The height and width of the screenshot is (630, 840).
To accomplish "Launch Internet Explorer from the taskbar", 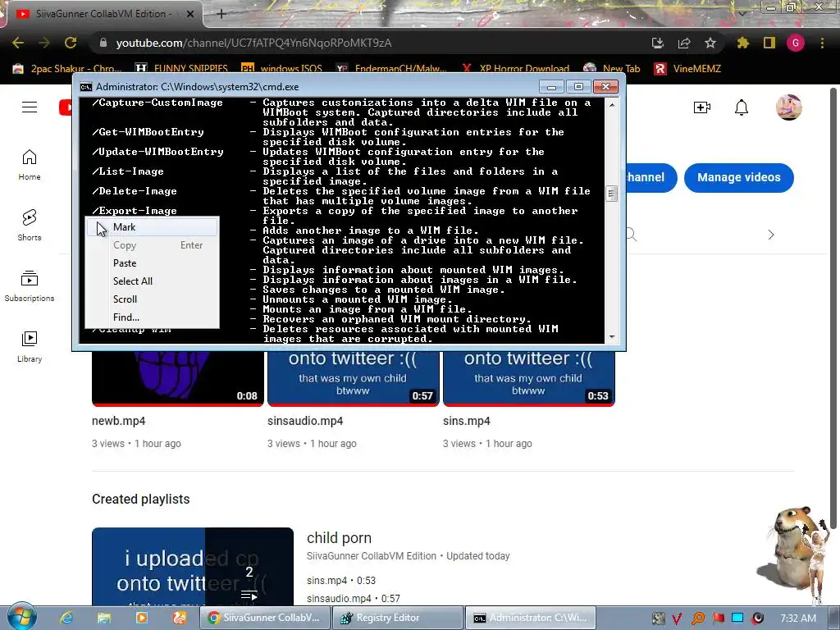I will click(66, 618).
